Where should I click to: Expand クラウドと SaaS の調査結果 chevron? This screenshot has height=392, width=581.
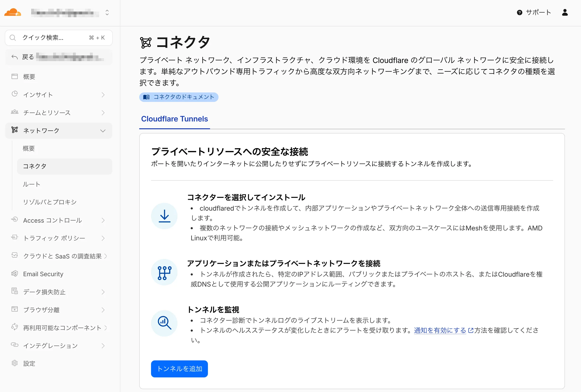point(106,256)
